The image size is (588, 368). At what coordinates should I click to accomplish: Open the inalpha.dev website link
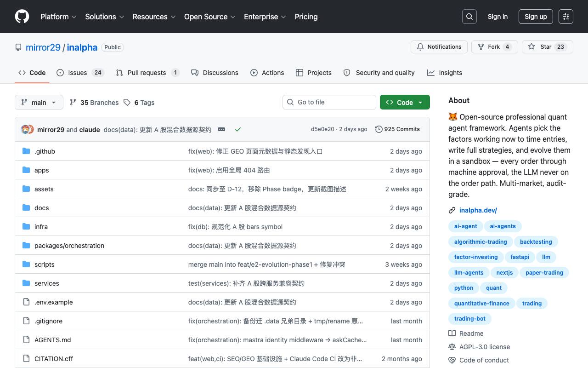tap(478, 210)
